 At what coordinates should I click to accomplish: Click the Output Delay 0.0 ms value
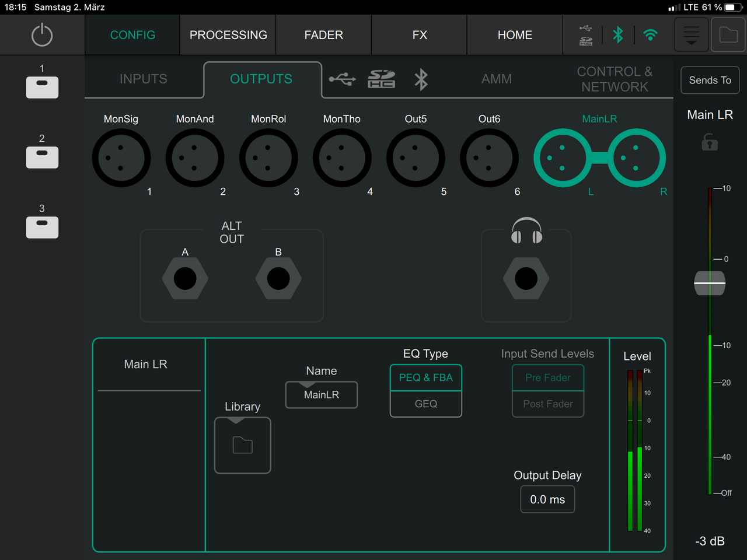point(547,500)
